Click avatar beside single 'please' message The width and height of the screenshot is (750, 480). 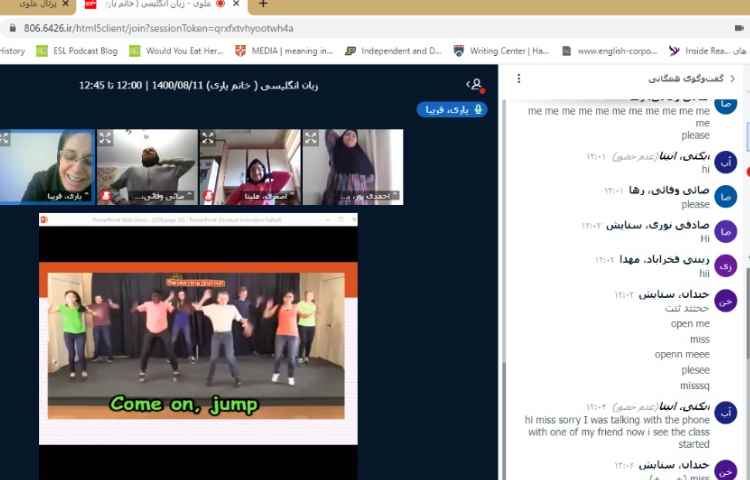click(x=726, y=196)
